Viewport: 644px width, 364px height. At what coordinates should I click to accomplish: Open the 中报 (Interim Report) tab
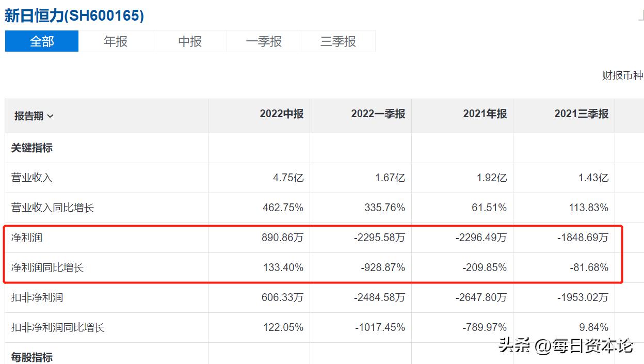189,41
